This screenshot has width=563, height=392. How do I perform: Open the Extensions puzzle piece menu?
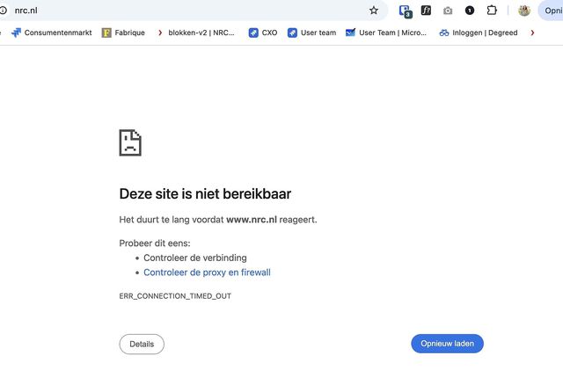(x=492, y=11)
